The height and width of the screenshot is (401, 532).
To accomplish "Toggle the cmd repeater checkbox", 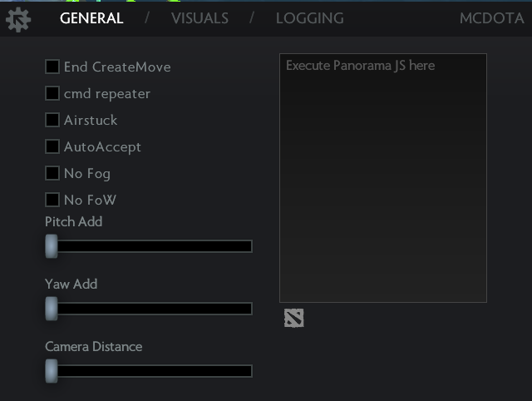I will click(52, 93).
